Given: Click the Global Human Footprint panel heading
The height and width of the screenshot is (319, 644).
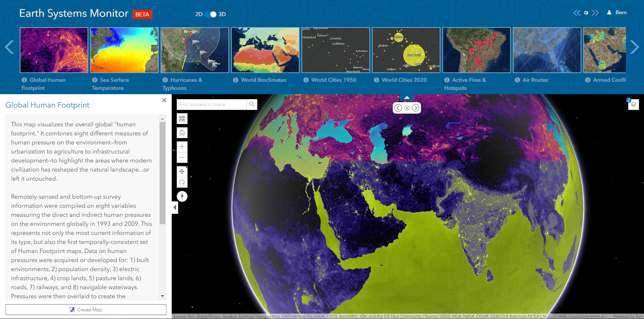Looking at the screenshot, I should tap(47, 105).
